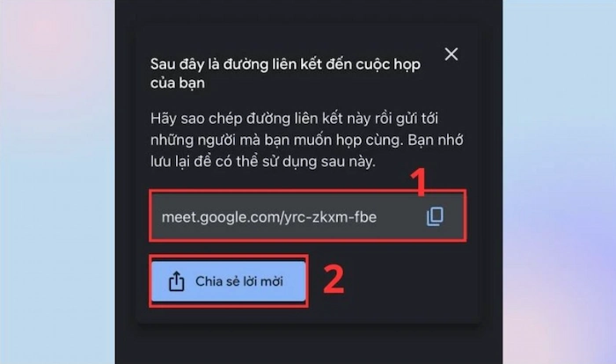
Task: Click the line những người mà bạn muốn họp cùng
Action: tap(307, 140)
